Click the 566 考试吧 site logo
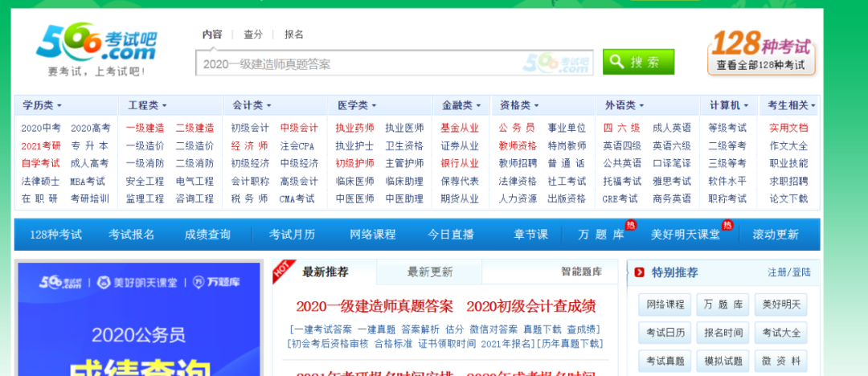 pyautogui.click(x=96, y=48)
